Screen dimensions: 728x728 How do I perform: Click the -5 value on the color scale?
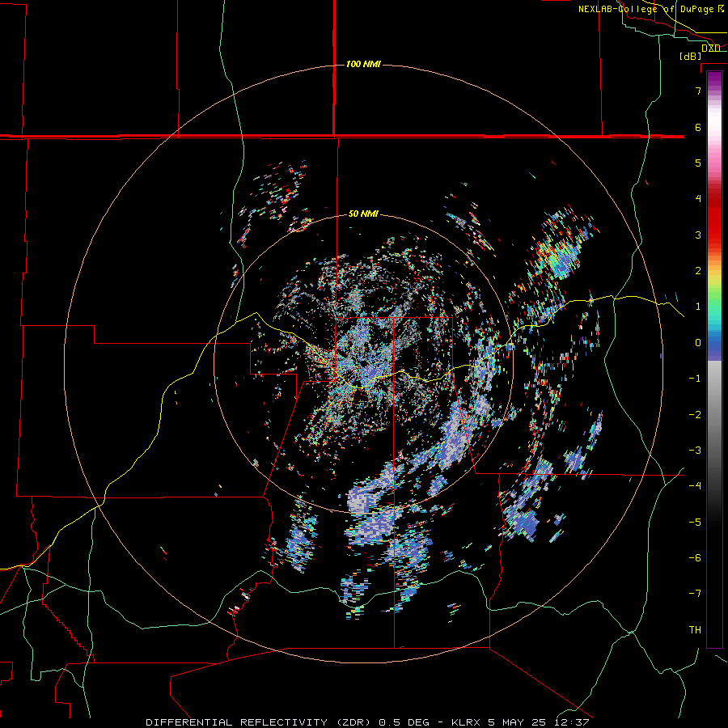tap(695, 523)
